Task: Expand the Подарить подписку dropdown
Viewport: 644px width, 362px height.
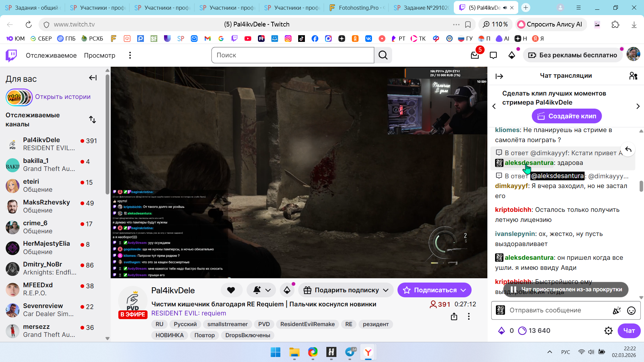Action: 386,290
